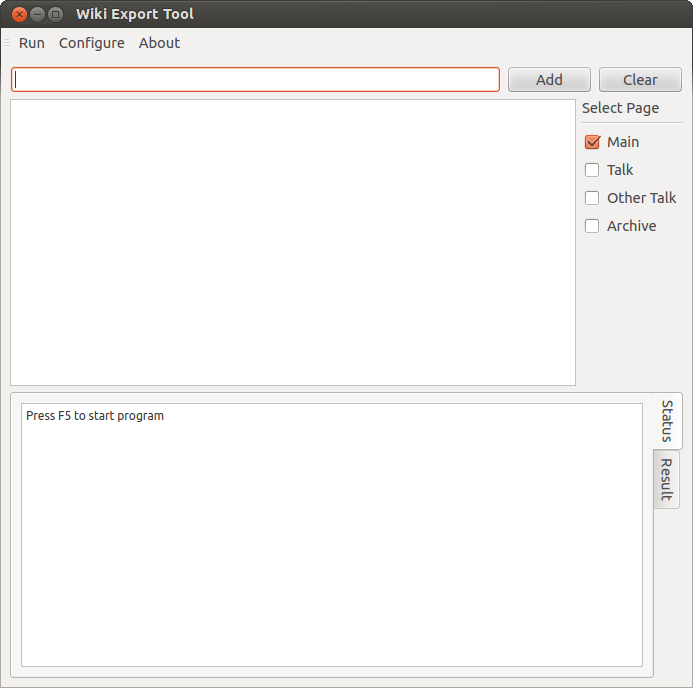The width and height of the screenshot is (693, 688).
Task: Switch to the Status tab
Action: [x=667, y=421]
